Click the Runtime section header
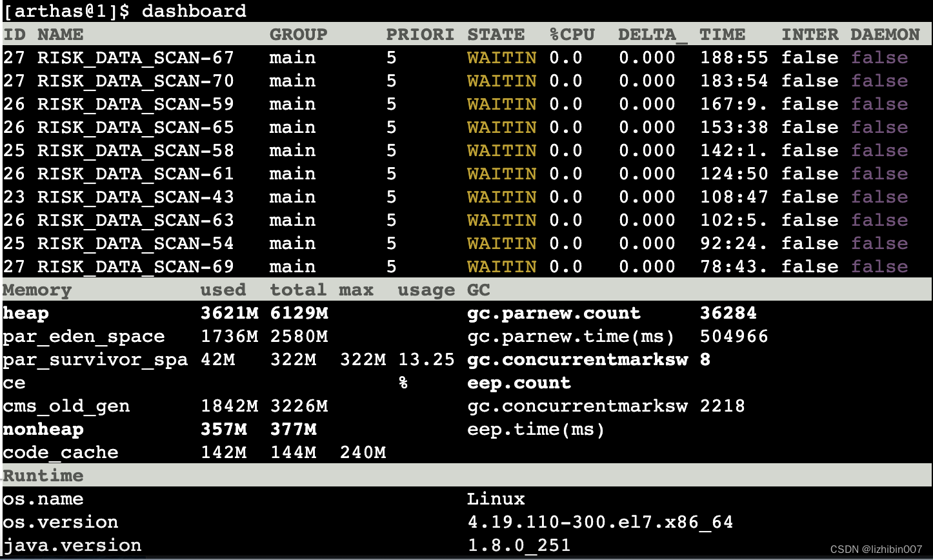This screenshot has height=560, width=933. click(x=43, y=475)
